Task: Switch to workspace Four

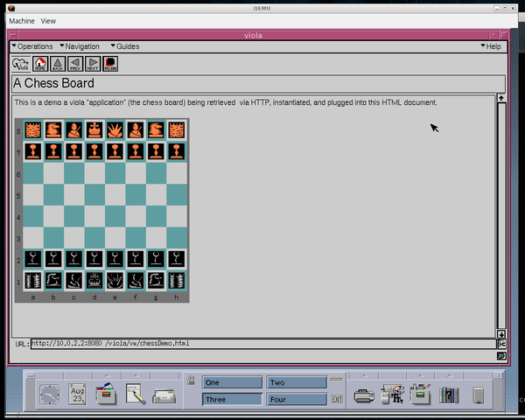Action: tap(297, 400)
